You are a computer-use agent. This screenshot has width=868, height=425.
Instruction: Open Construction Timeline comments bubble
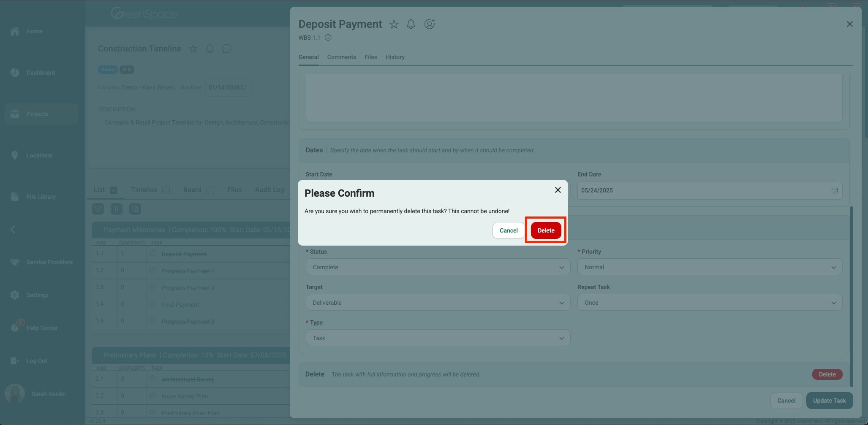pos(227,49)
